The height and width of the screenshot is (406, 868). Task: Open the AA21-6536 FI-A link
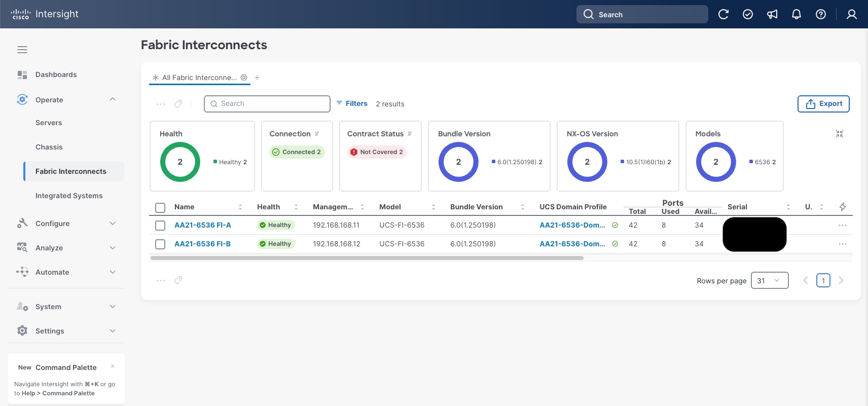pos(202,225)
